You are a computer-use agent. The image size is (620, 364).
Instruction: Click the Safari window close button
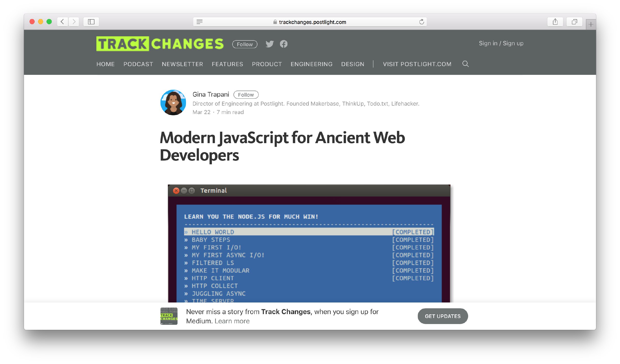(32, 22)
